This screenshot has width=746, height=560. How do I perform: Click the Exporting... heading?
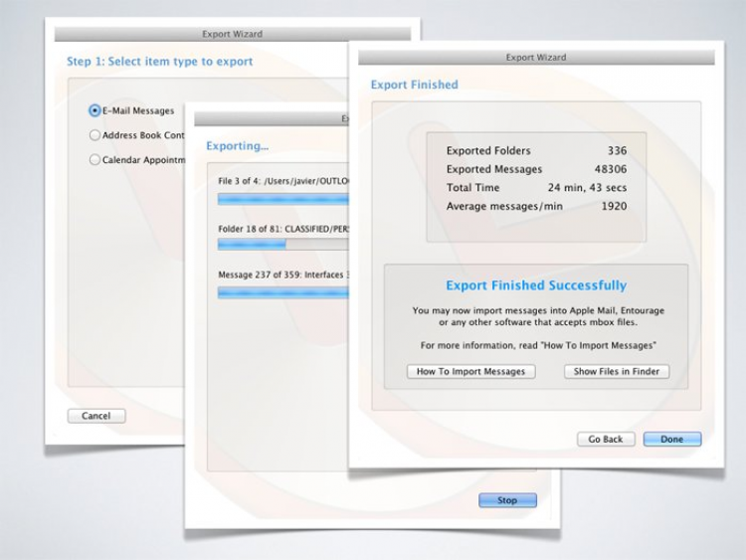pyautogui.click(x=238, y=146)
